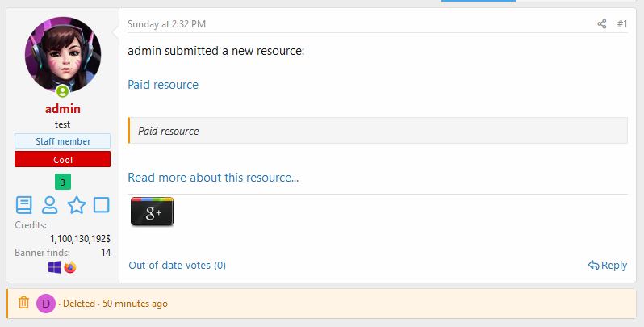Viewport: 644px width, 327px height.
Task: Click the square icon in the user sidebar
Action: tap(102, 205)
